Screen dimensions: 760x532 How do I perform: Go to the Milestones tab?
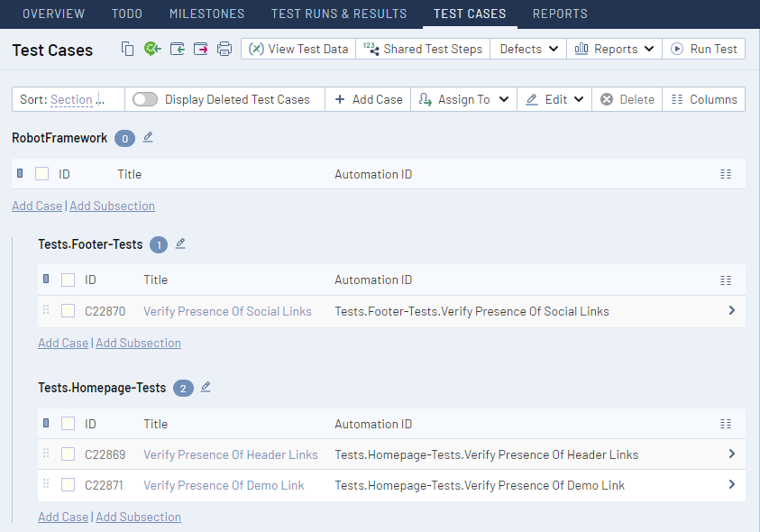pos(206,14)
